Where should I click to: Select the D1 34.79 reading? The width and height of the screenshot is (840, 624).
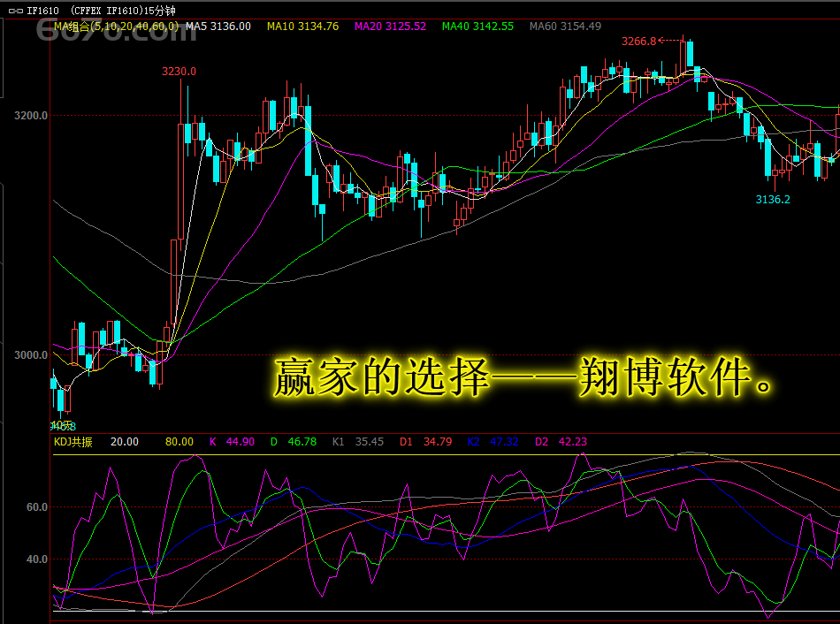pyautogui.click(x=426, y=442)
